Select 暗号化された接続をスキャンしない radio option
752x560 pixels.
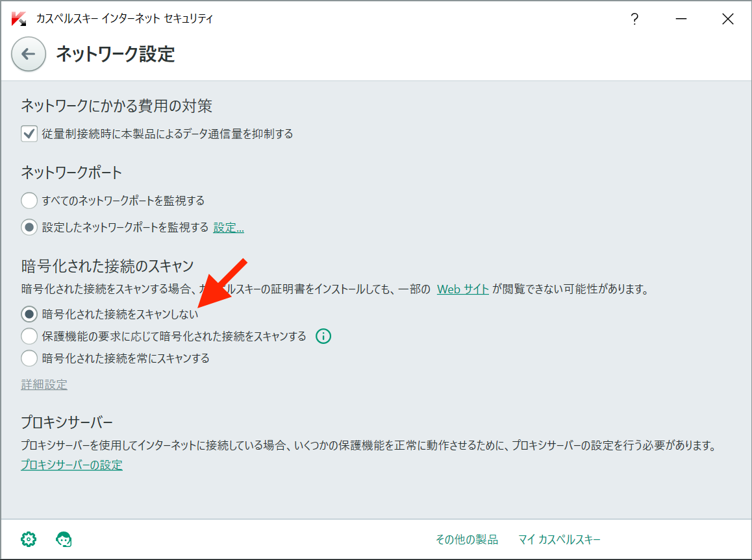pos(29,314)
